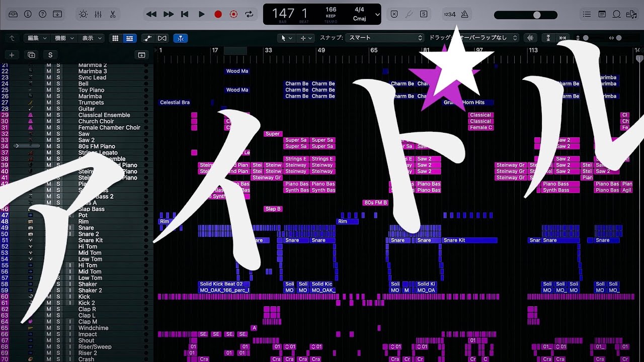
Task: Expand the 80s FM Piano track stack
Action: tap(18, 146)
